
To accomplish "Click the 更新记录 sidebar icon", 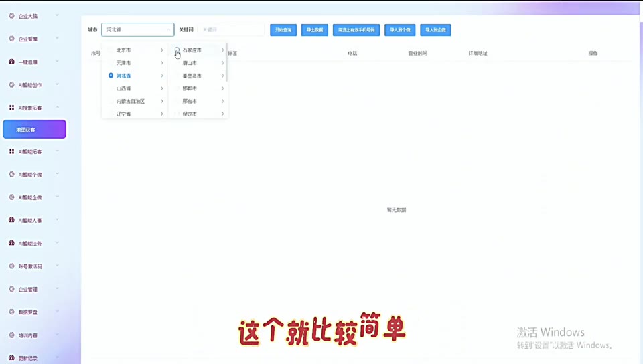I will [x=11, y=358].
